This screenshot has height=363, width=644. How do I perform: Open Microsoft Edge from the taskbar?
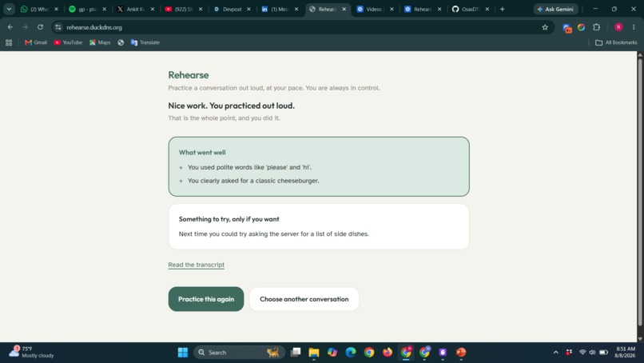point(351,353)
